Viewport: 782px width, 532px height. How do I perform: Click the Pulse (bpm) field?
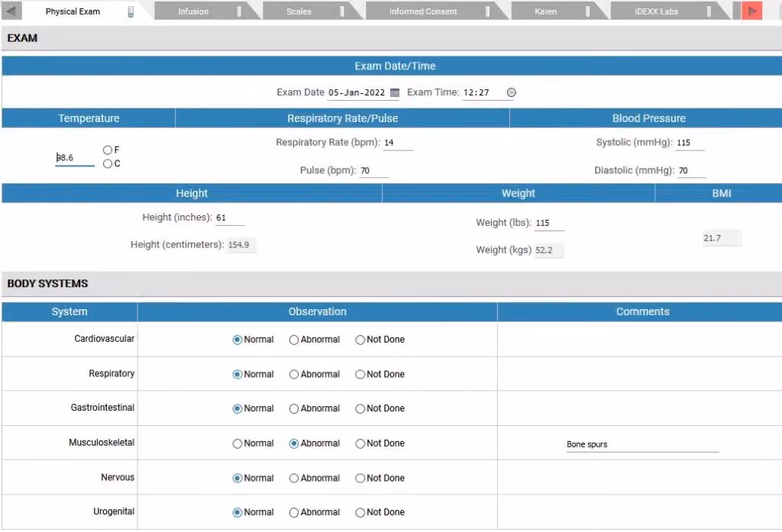click(x=373, y=171)
